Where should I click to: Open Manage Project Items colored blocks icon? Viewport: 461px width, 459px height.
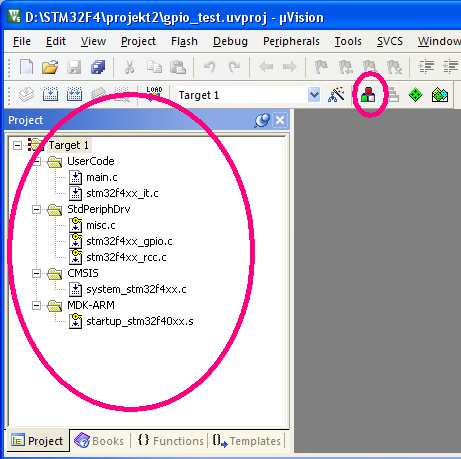[x=368, y=95]
